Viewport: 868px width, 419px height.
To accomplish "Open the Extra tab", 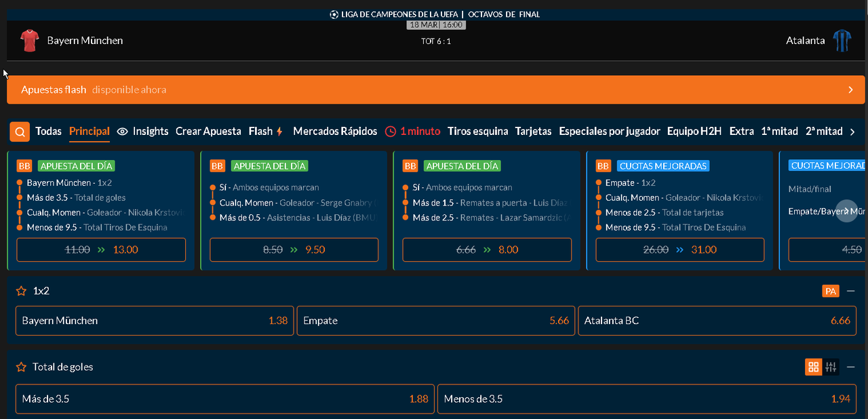I will pos(742,132).
